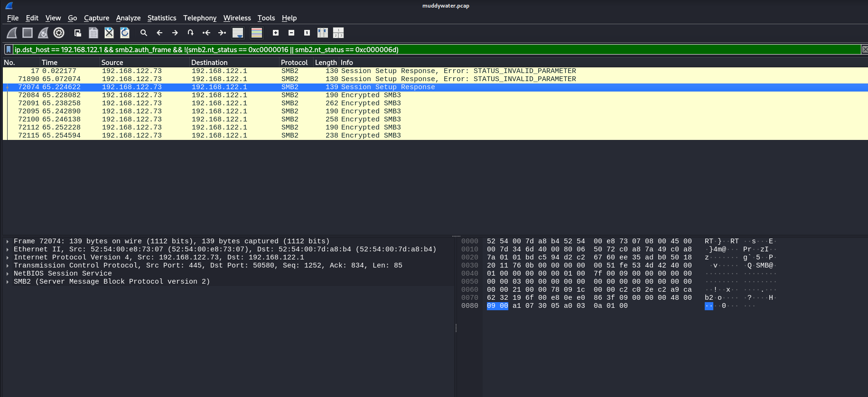Click the Zoom in plus icon
Viewport: 868px width, 397px height.
point(276,33)
